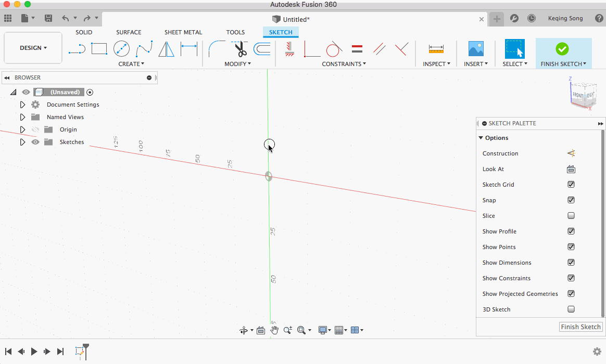Open the TOOLS tab

(x=235, y=32)
